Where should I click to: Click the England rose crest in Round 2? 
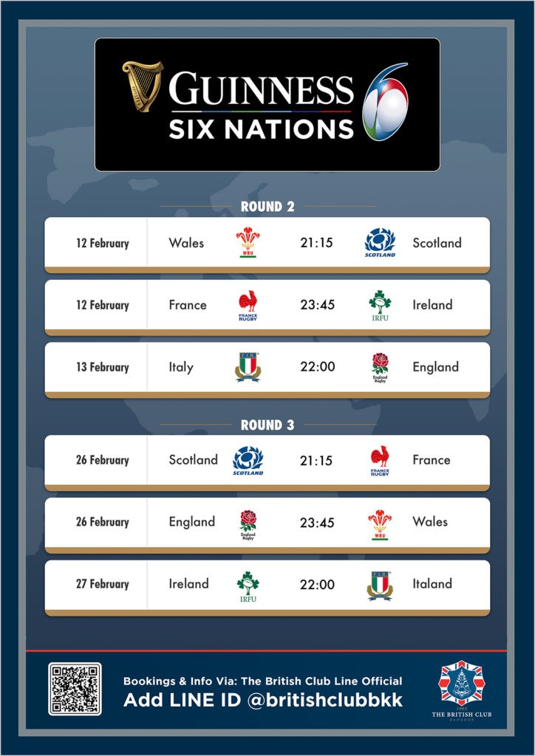point(380,368)
